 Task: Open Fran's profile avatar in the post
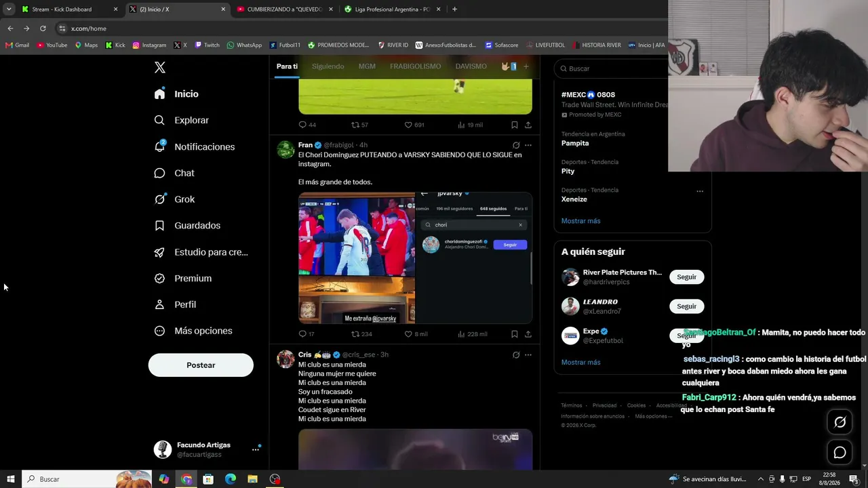click(285, 149)
